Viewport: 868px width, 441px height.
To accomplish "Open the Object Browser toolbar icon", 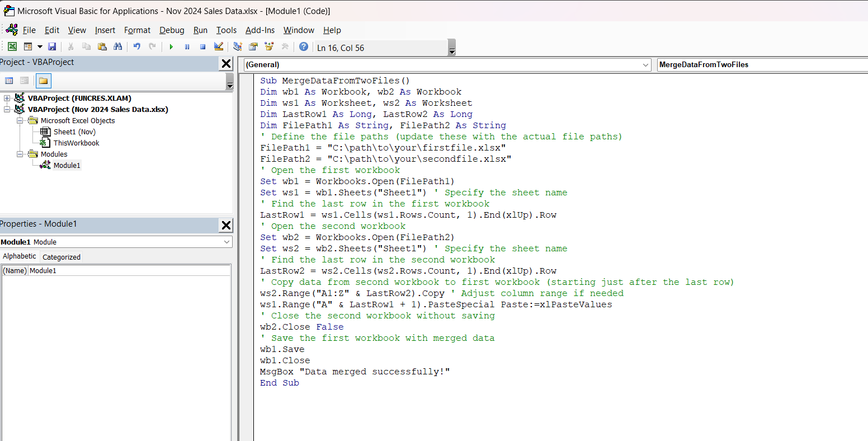I will [269, 47].
